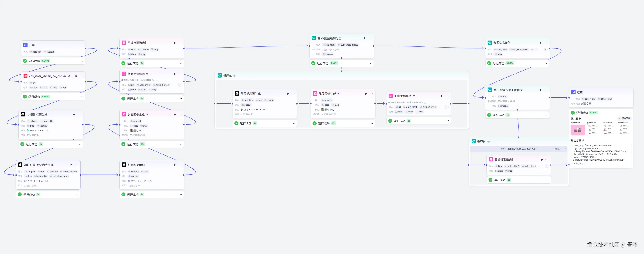Expand the 2m43s loop run result

[x=370, y=63]
